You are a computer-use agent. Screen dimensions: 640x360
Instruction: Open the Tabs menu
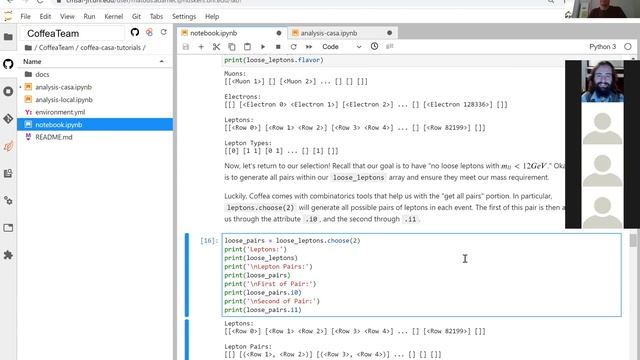pyautogui.click(x=156, y=16)
